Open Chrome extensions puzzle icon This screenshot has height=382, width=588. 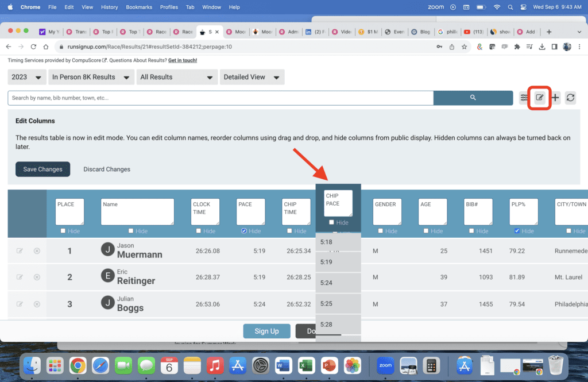point(517,47)
